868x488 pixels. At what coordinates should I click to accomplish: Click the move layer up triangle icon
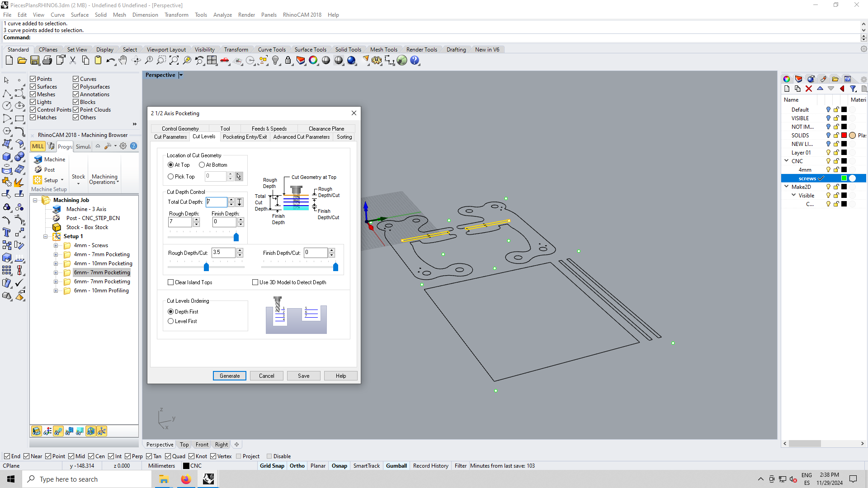(x=820, y=89)
